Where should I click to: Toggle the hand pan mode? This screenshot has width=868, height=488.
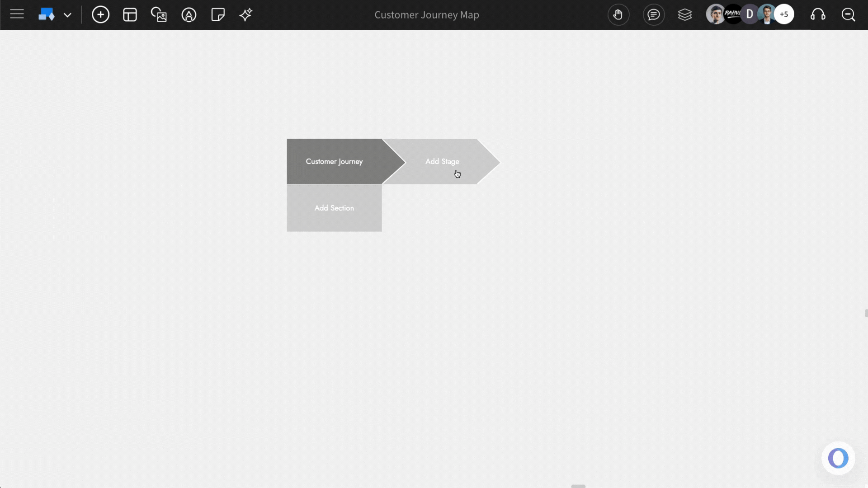pos(618,14)
